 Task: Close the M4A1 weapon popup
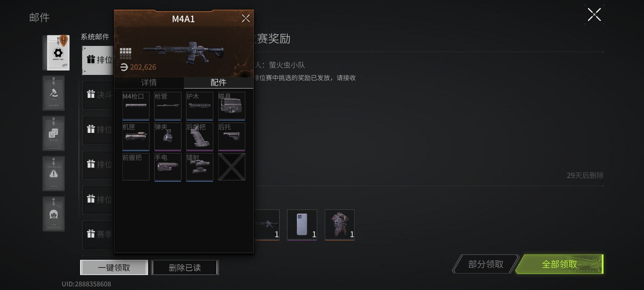(x=246, y=19)
